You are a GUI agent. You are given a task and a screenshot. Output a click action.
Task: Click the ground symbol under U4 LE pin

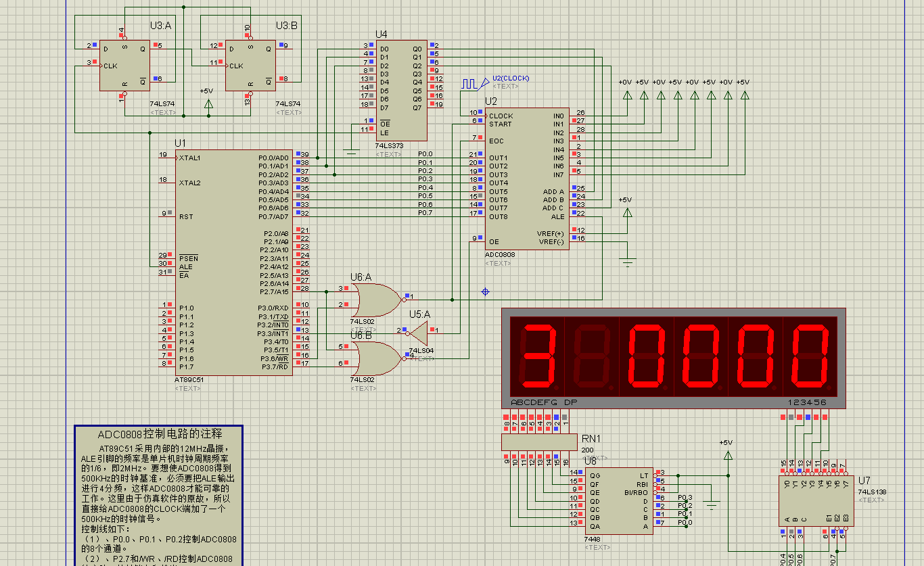coord(351,152)
